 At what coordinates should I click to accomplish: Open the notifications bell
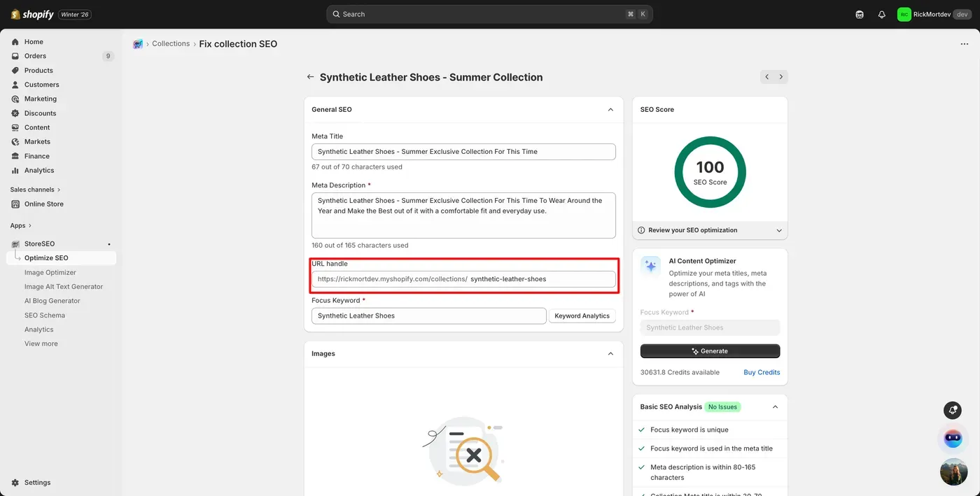pos(881,14)
